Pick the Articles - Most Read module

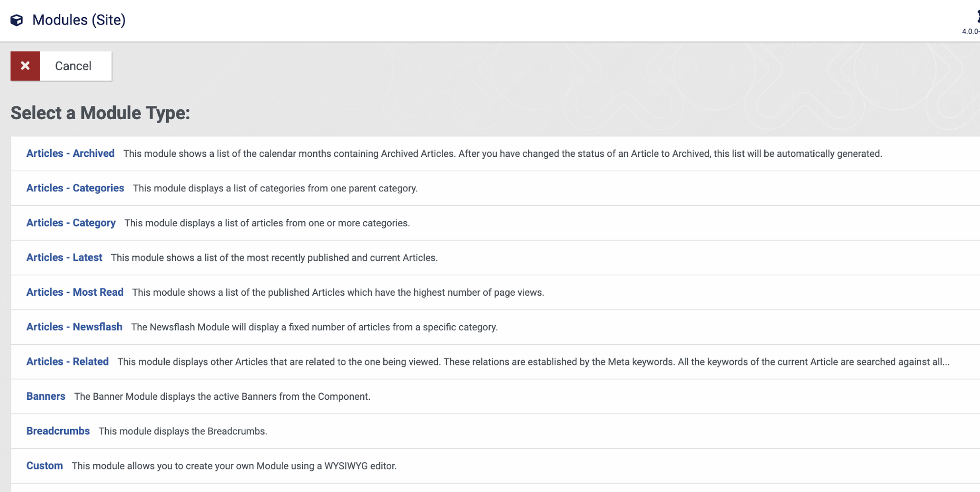coord(75,292)
